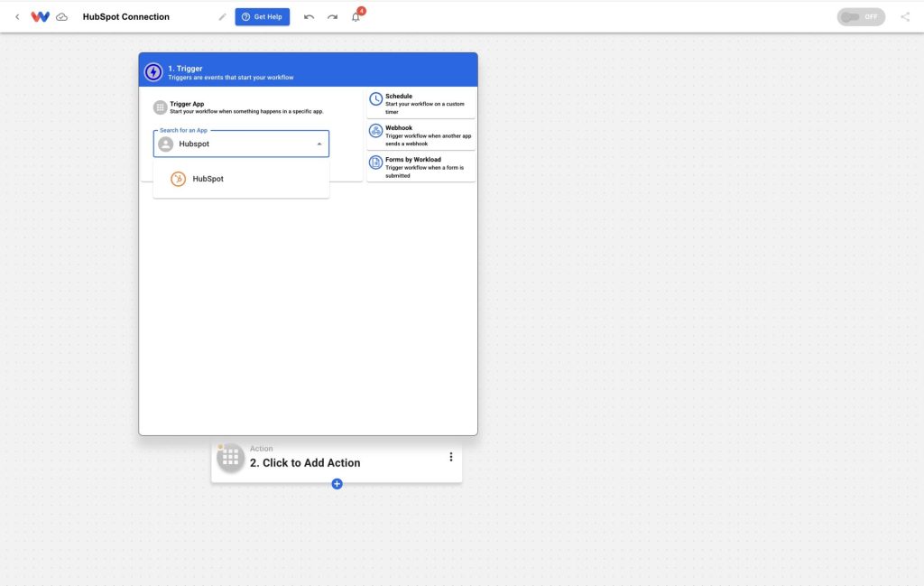924x586 pixels.
Task: Click the Trigger App label
Action: click(187, 104)
